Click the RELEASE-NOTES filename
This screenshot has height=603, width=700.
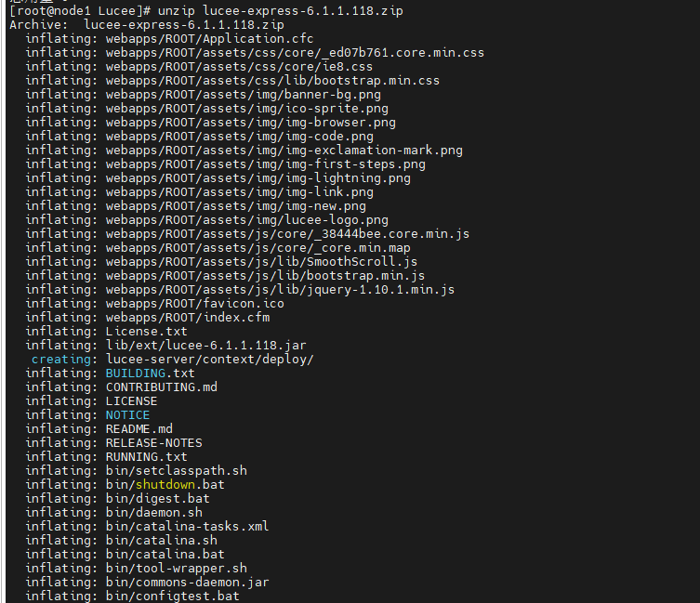(153, 442)
